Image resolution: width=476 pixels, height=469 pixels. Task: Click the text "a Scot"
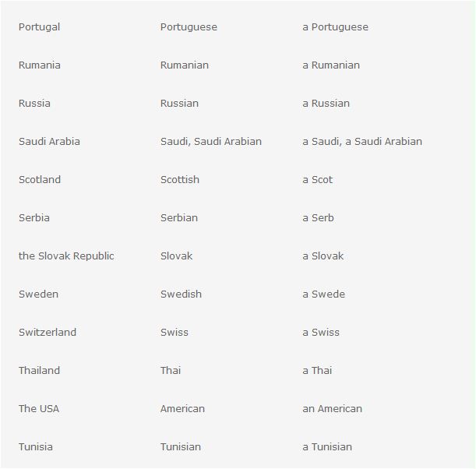coord(317,180)
